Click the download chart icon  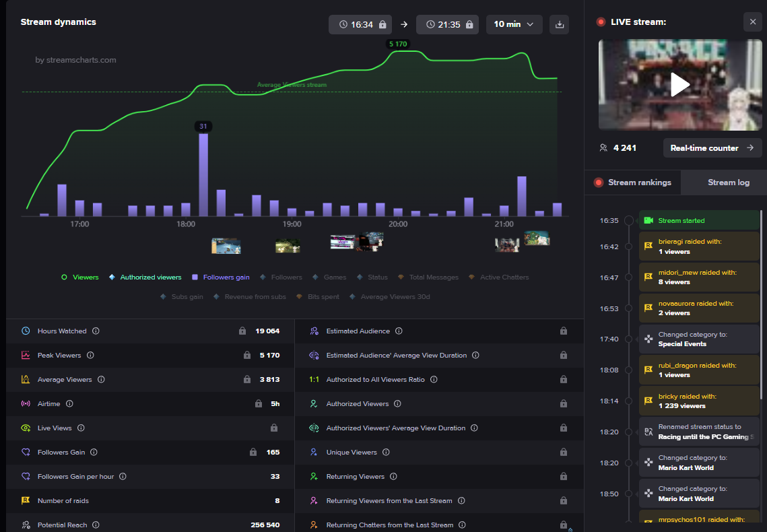[560, 24]
